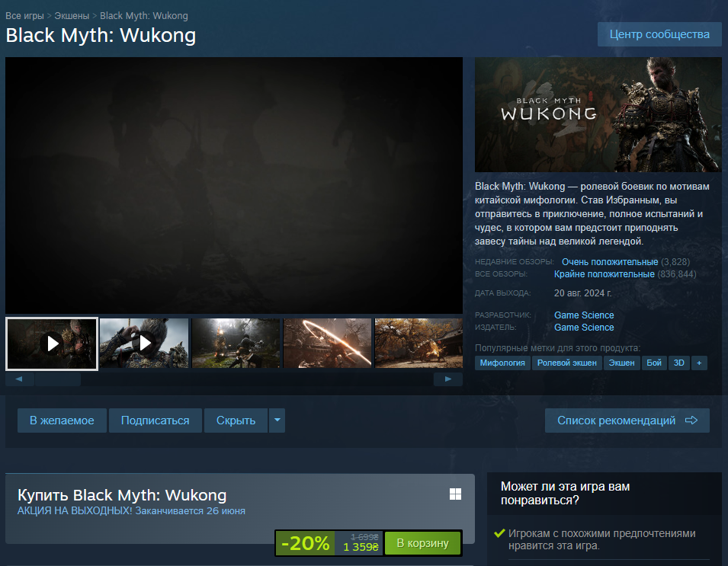Open the glowing staff swing screenshot thumbnail

(x=327, y=343)
